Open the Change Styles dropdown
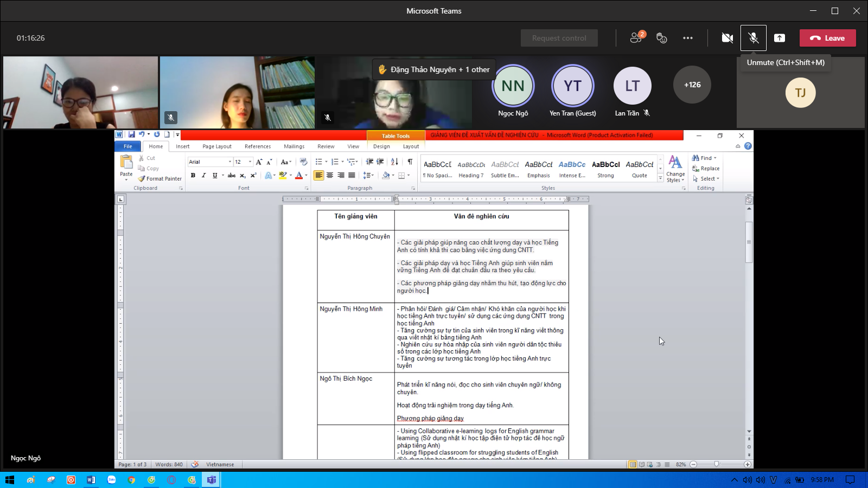868x488 pixels. (x=675, y=169)
